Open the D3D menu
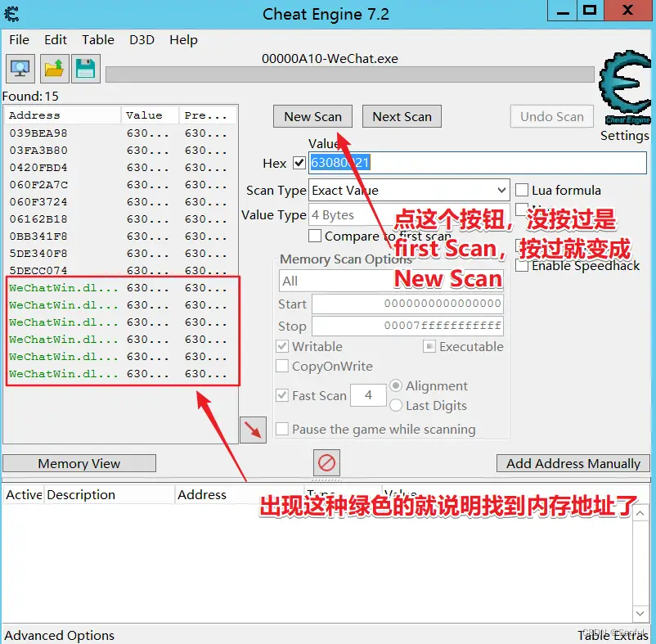Screen dimensions: 656x644 tap(142, 39)
